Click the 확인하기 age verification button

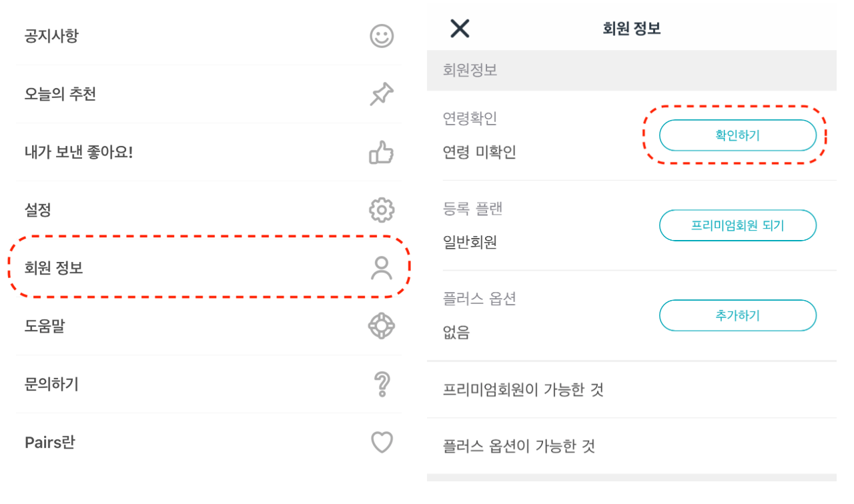[738, 135]
